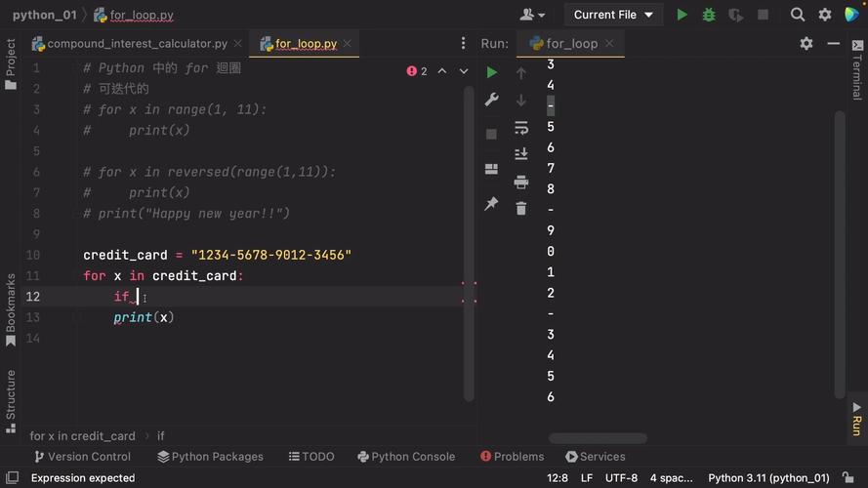The width and height of the screenshot is (868, 488).
Task: Click the 'if' editor breadcrumb
Action: tap(160, 436)
